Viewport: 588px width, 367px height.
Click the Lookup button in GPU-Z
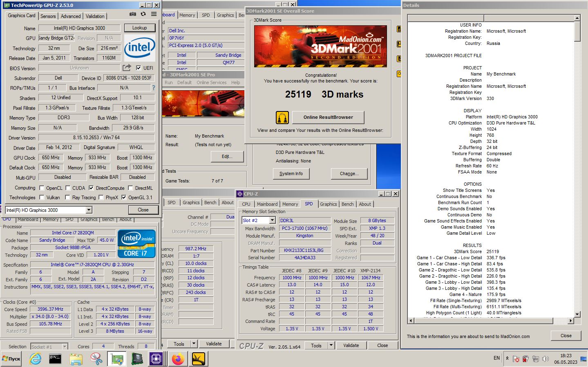[139, 28]
